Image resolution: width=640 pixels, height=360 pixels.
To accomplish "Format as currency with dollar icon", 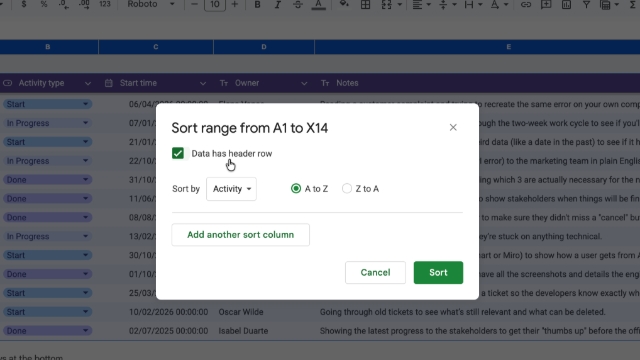I will [24, 4].
